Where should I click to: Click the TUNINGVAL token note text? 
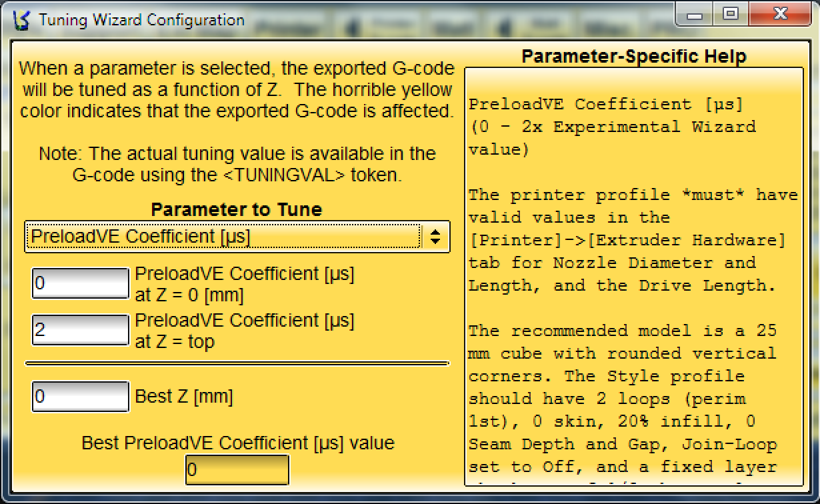[x=237, y=165]
